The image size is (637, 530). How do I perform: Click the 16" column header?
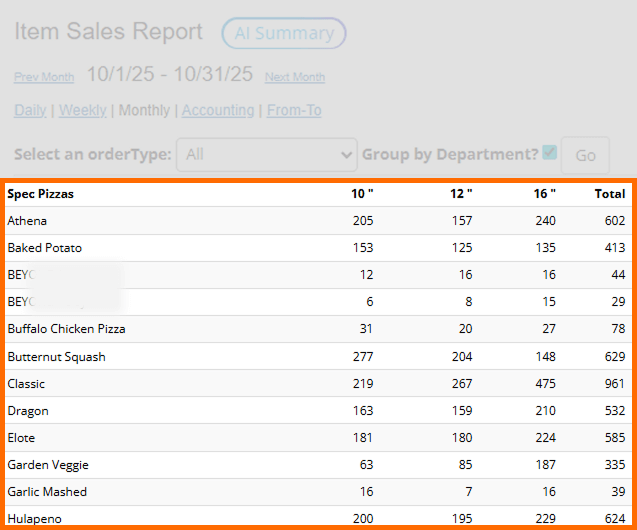tap(545, 194)
